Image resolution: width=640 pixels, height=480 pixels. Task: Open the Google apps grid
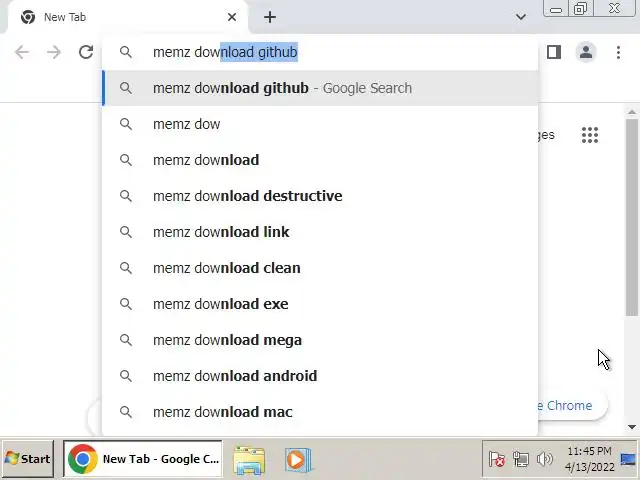coord(590,135)
